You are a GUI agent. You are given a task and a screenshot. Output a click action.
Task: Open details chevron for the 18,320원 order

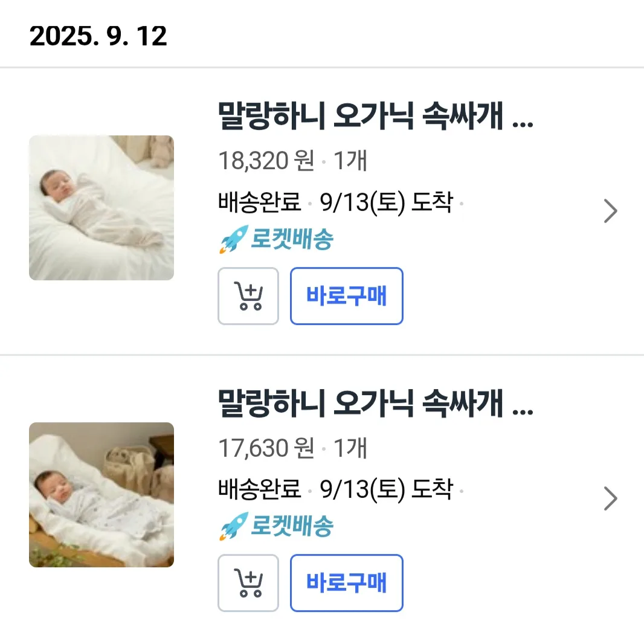611,211
